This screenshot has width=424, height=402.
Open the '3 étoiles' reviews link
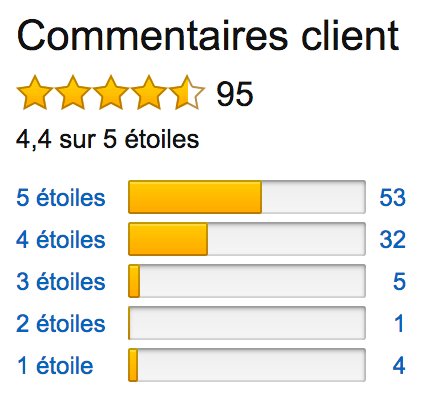(x=61, y=281)
